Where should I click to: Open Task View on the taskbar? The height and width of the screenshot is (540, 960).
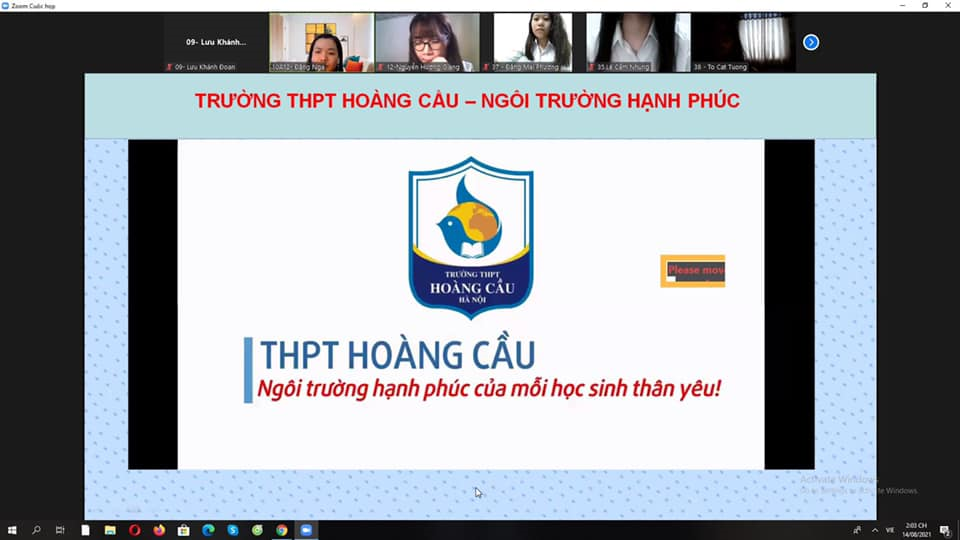coord(61,529)
